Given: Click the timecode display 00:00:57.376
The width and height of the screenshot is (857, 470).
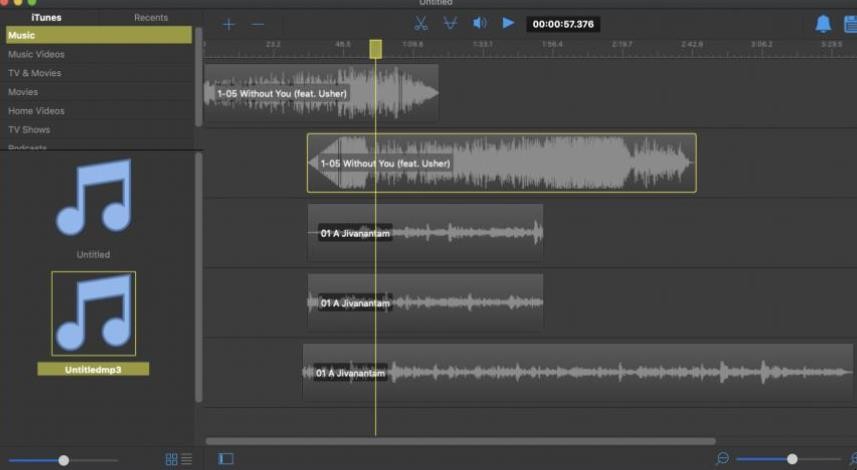Looking at the screenshot, I should point(563,24).
